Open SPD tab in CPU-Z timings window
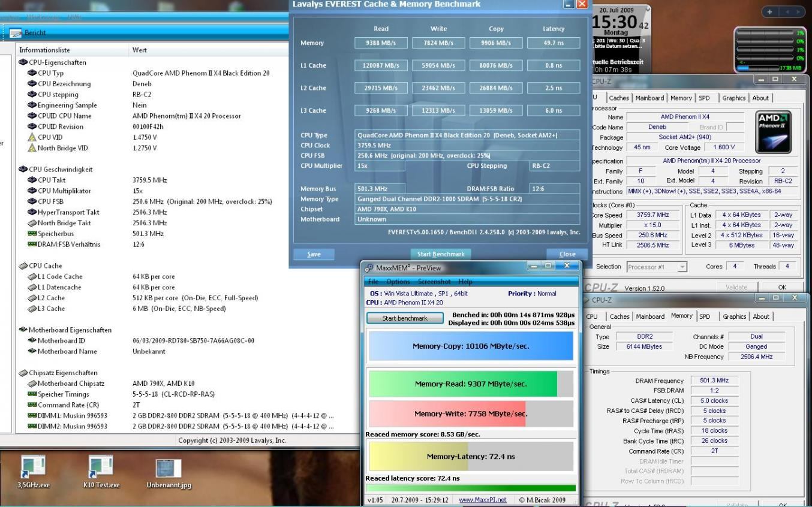Viewport: 812px width, 507px height. 705,316
